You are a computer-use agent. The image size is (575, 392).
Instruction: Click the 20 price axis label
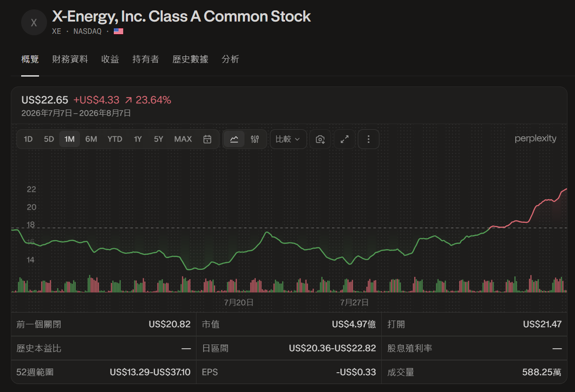(32, 207)
